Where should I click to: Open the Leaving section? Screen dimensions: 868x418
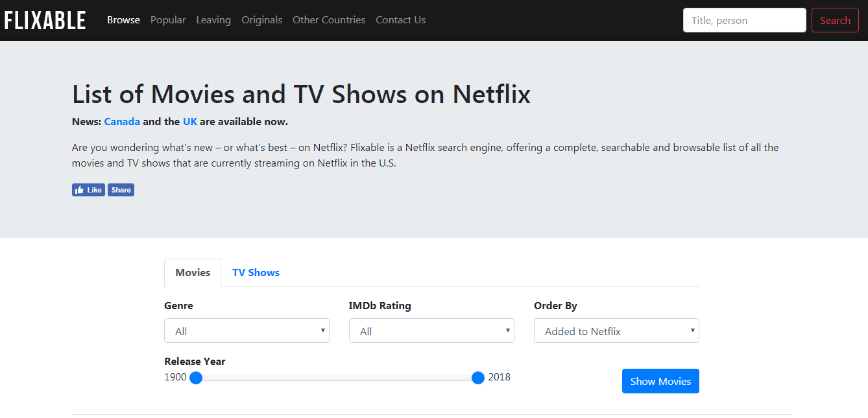(x=213, y=19)
